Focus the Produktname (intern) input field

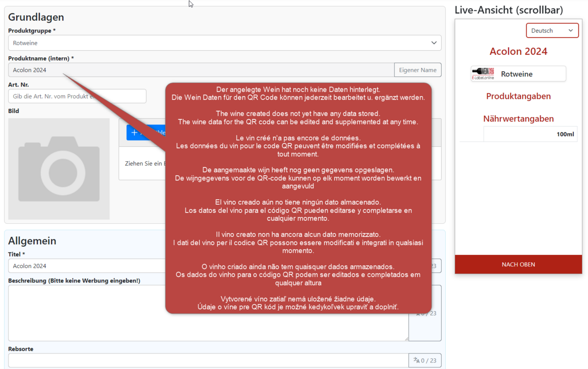pyautogui.click(x=201, y=70)
